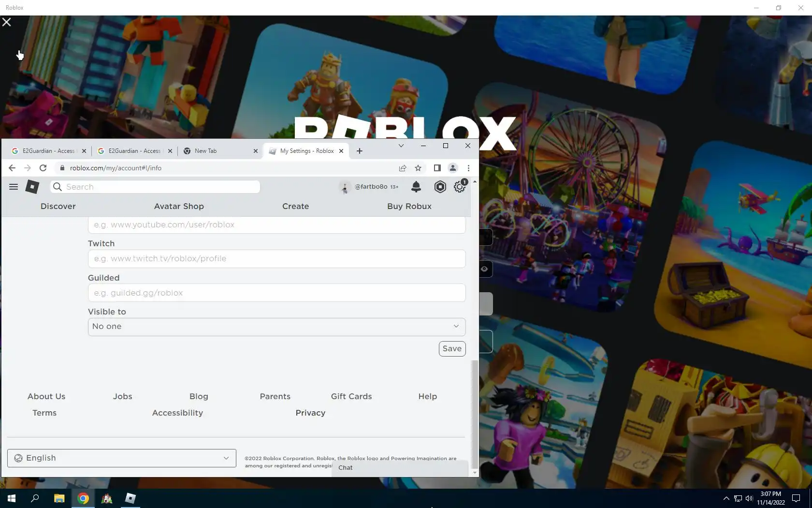Reload the Roblox settings page
This screenshot has height=508, width=812.
(x=43, y=168)
